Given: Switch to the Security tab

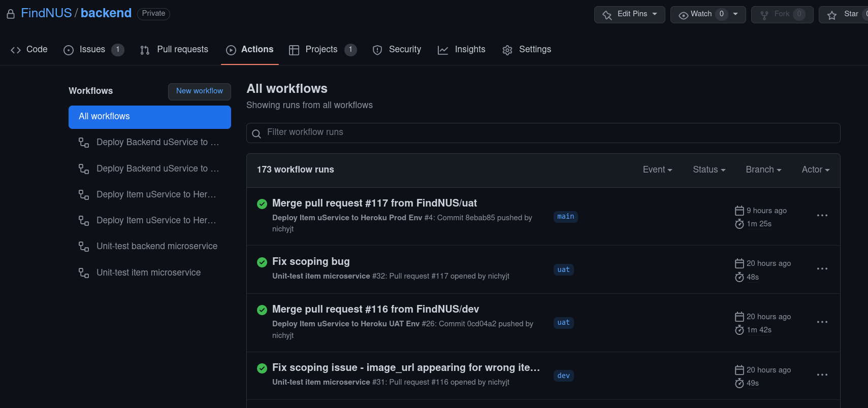Looking at the screenshot, I should (x=397, y=50).
